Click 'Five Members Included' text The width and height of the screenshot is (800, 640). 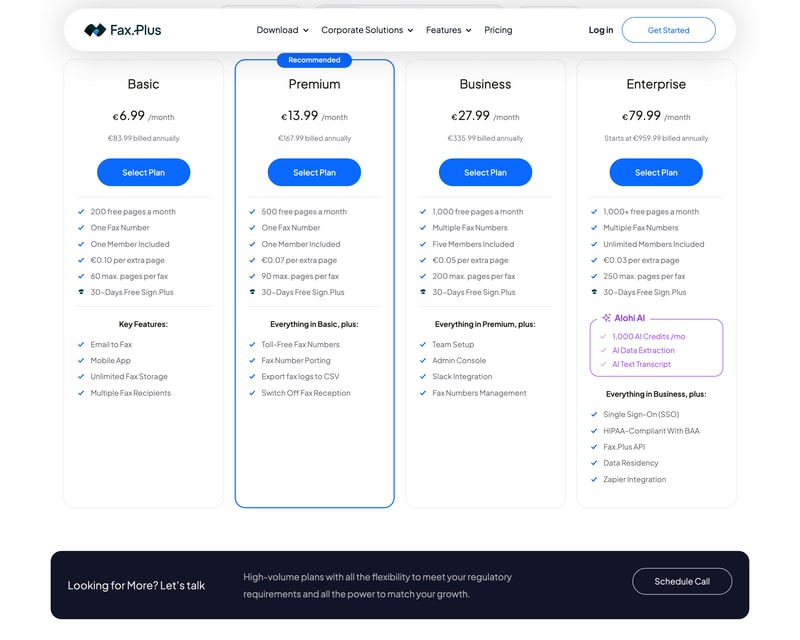tap(473, 244)
